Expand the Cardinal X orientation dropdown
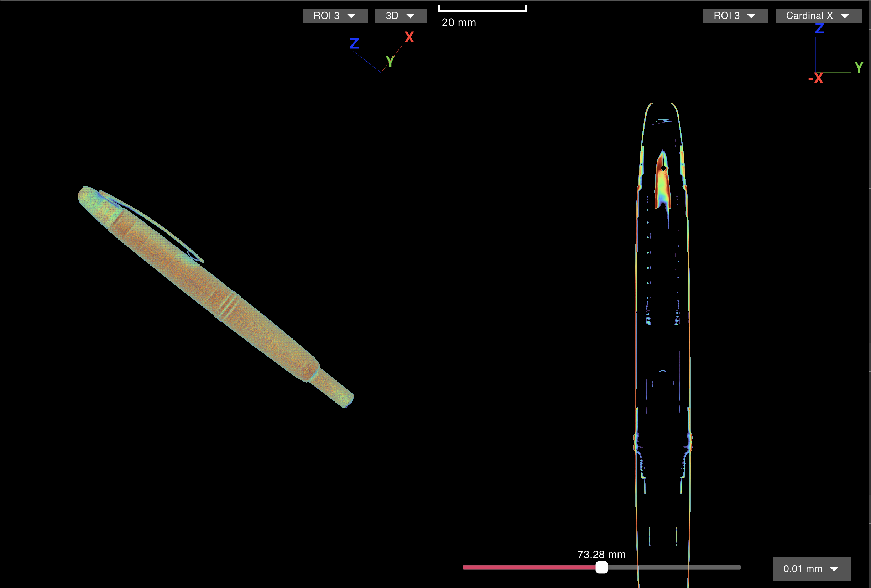871x588 pixels. click(818, 16)
